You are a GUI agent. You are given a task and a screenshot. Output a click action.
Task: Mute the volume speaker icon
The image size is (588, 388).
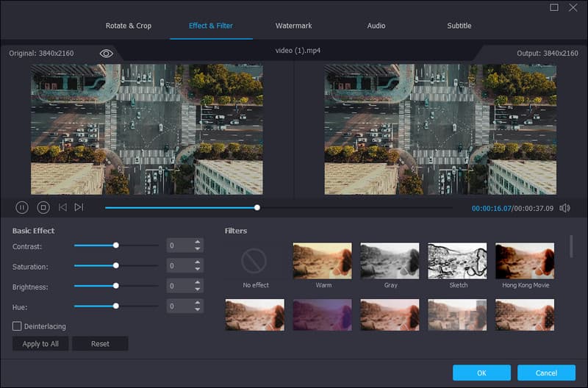pos(564,208)
